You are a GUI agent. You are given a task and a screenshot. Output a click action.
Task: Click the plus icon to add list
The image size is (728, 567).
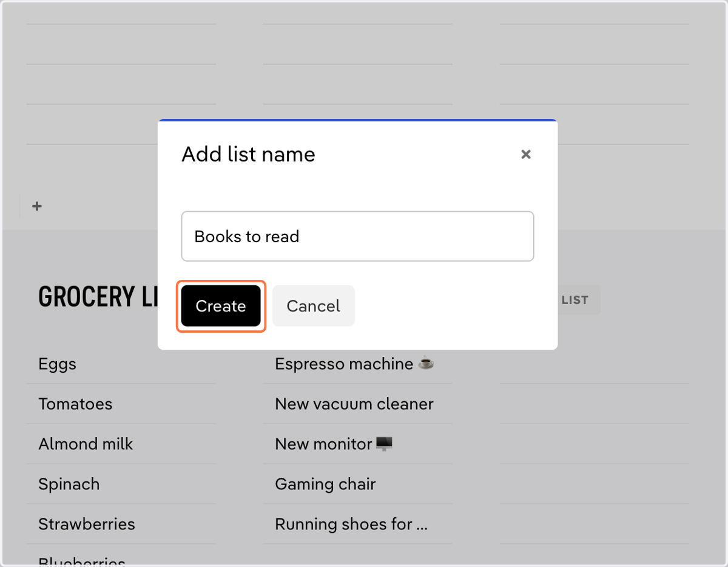tap(37, 206)
